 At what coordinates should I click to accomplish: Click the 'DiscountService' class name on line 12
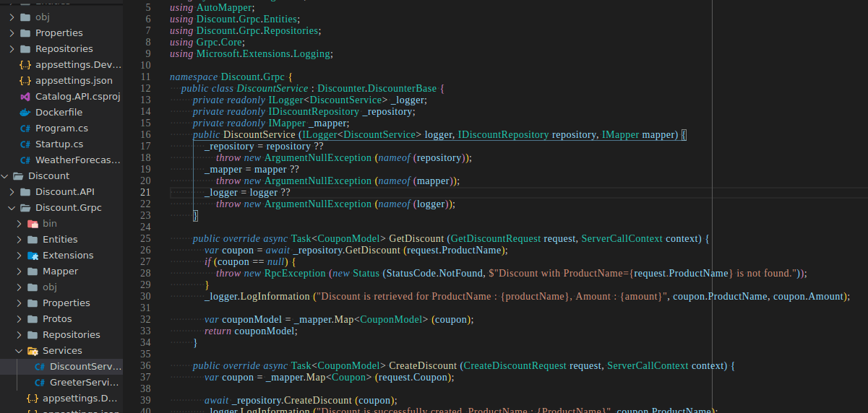[x=272, y=88]
